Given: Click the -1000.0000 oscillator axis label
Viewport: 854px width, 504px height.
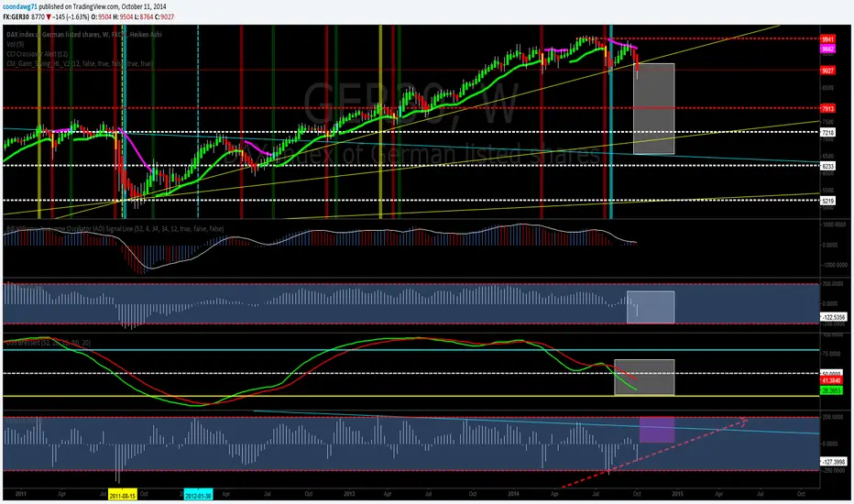Looking at the screenshot, I should tap(833, 265).
